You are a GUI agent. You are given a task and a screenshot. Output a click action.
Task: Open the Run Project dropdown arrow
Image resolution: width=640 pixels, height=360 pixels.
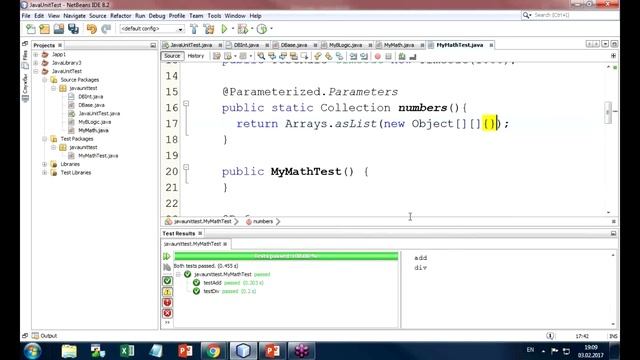tap(233, 29)
